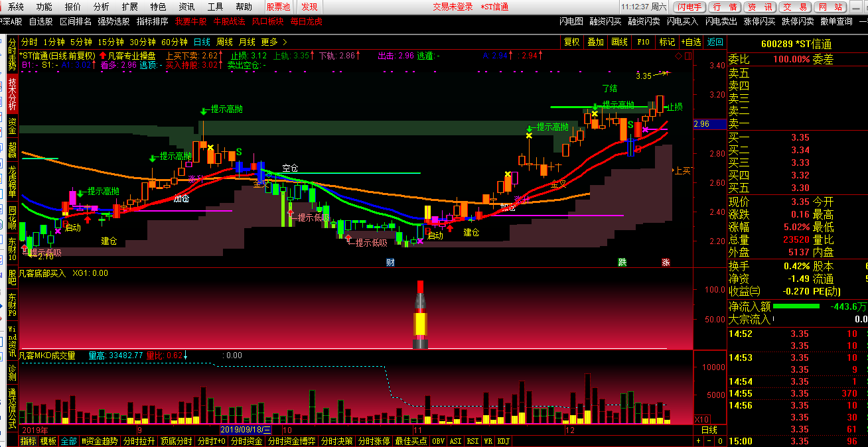Click the red 我要牛股 link
The height and width of the screenshot is (447, 868).
(191, 21)
